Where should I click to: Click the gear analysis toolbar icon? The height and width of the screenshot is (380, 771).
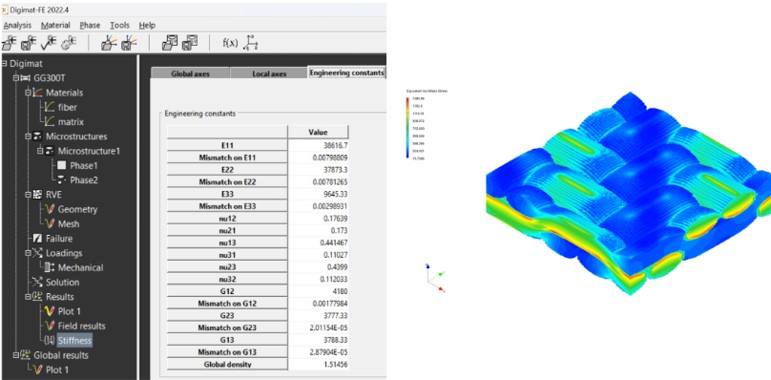[x=68, y=43]
